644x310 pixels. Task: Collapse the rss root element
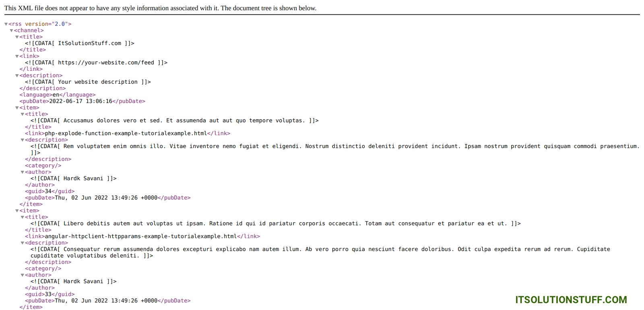tap(6, 24)
